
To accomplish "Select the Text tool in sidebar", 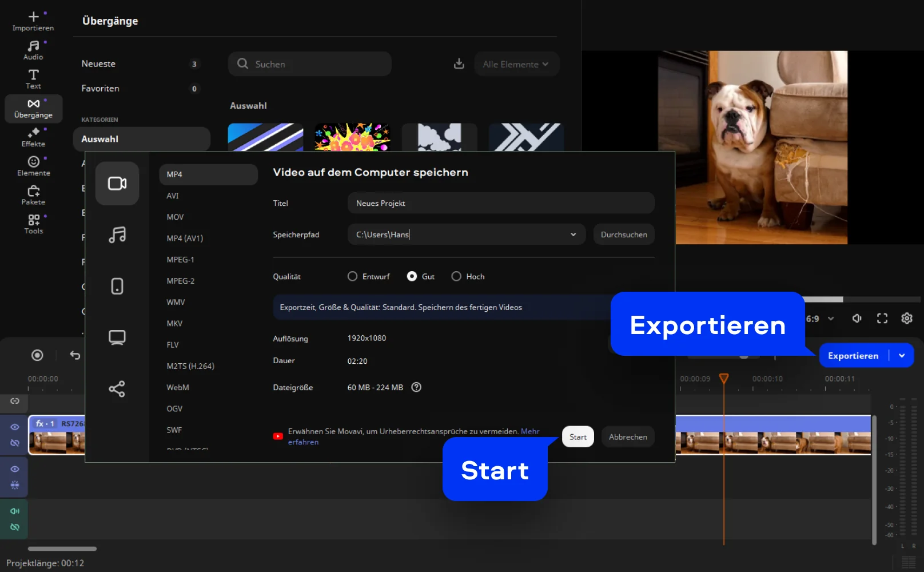I will point(33,79).
